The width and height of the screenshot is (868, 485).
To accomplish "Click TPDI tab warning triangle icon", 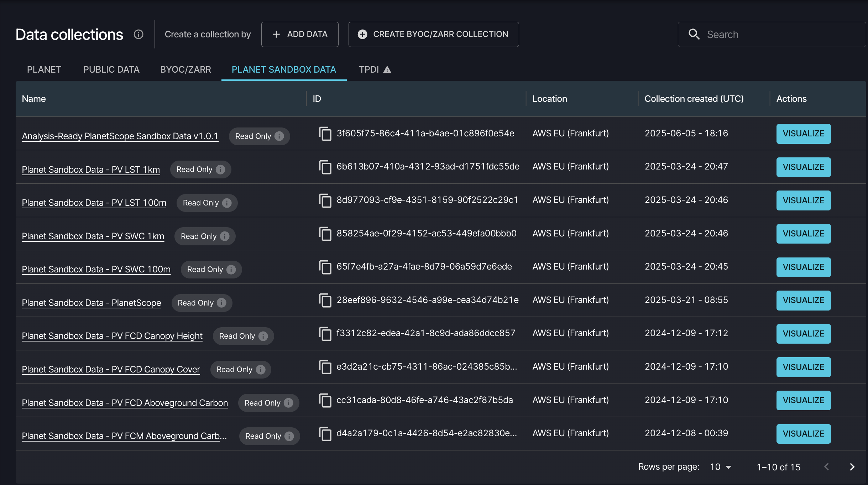I will (x=387, y=70).
